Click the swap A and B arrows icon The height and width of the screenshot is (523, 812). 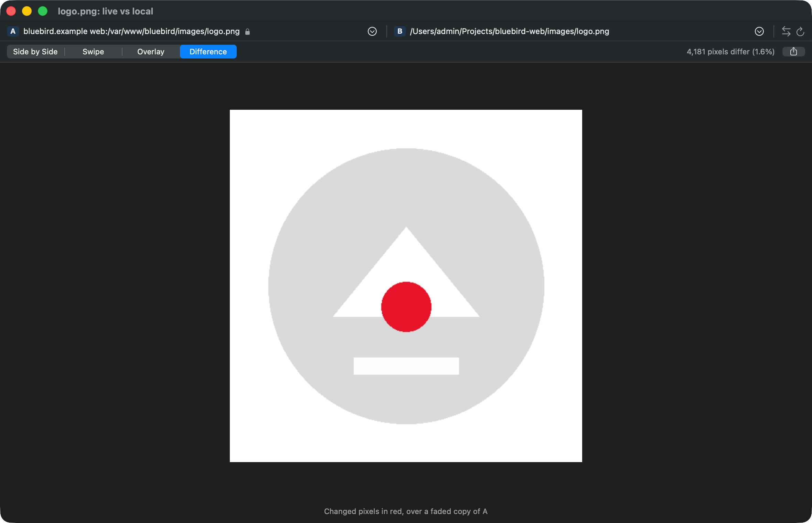(x=786, y=31)
